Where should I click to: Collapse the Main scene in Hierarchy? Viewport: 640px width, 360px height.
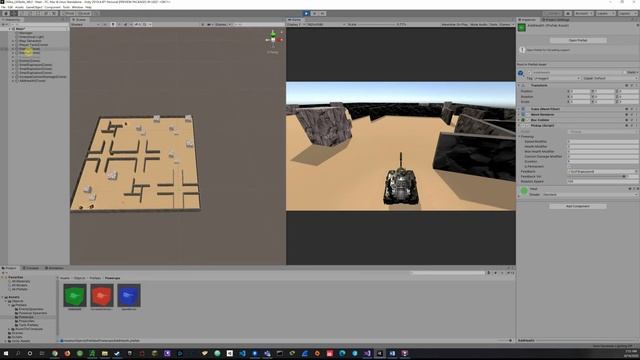point(10,29)
